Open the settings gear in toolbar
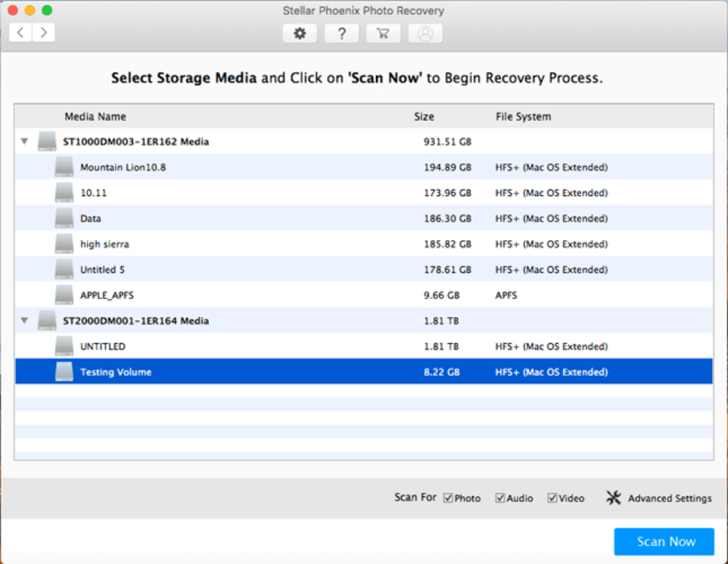The width and height of the screenshot is (728, 564). click(x=300, y=33)
